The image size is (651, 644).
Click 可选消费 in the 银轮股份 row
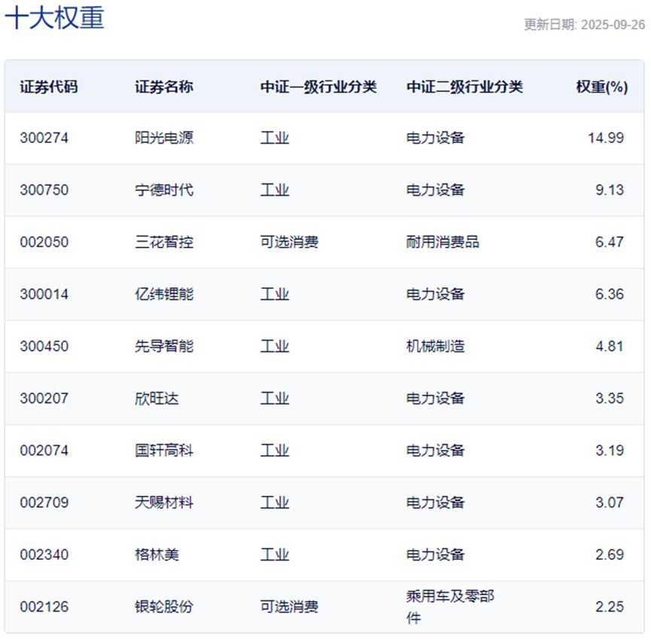tap(290, 606)
